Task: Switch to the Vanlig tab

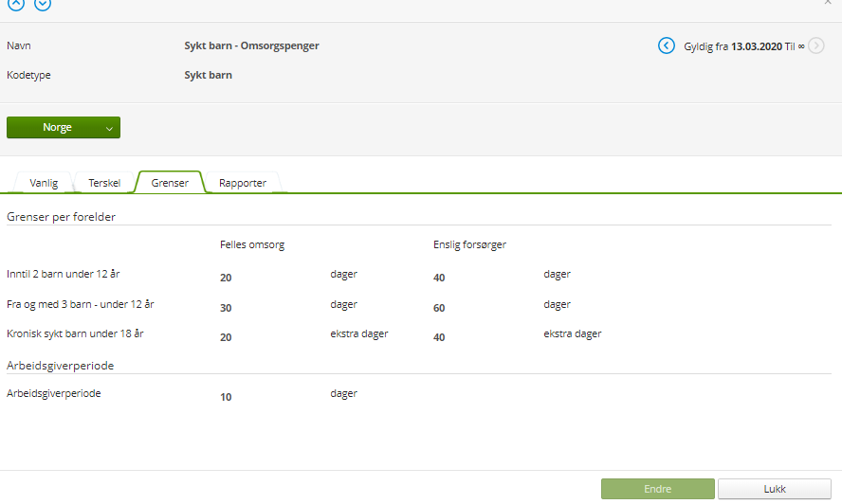Action: [x=44, y=183]
